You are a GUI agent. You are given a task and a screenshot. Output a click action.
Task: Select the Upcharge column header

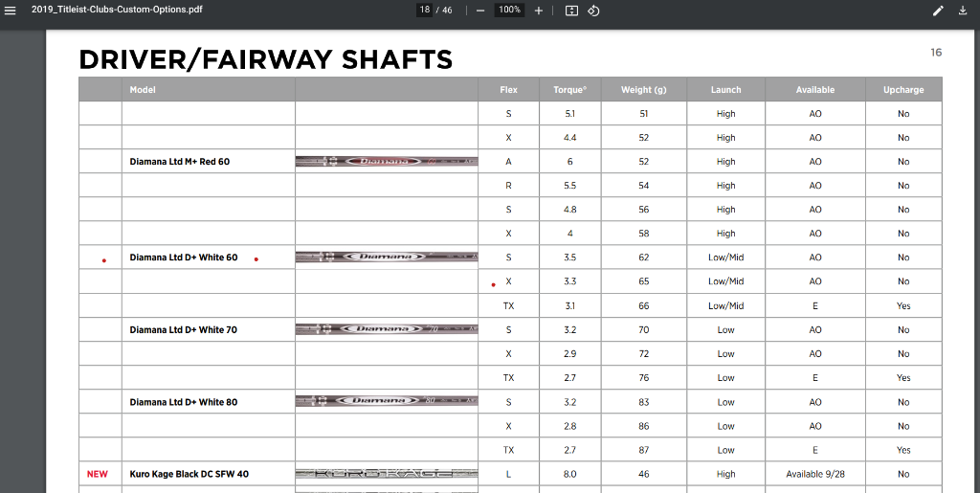(x=903, y=89)
